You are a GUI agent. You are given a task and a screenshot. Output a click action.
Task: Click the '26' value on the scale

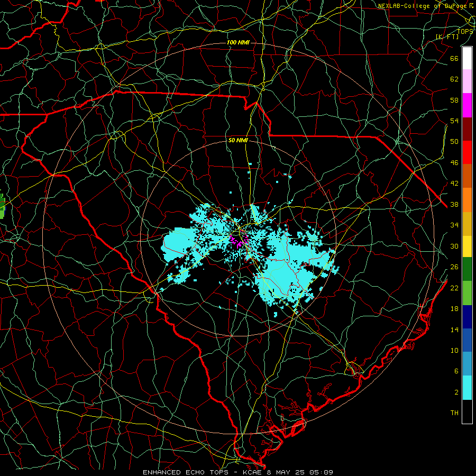pyautogui.click(x=454, y=267)
